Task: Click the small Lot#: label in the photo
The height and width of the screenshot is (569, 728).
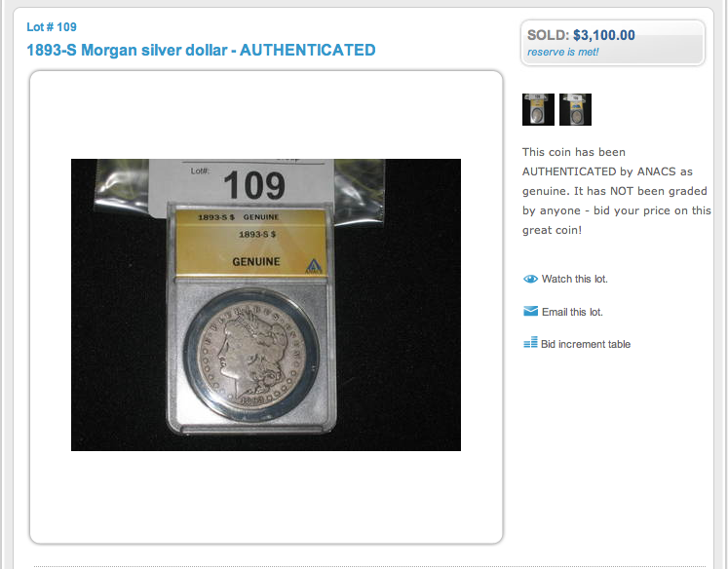Action: (x=200, y=171)
